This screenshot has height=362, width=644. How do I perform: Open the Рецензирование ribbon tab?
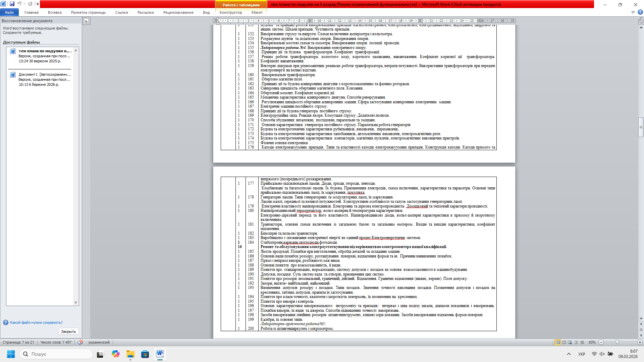pos(178,12)
